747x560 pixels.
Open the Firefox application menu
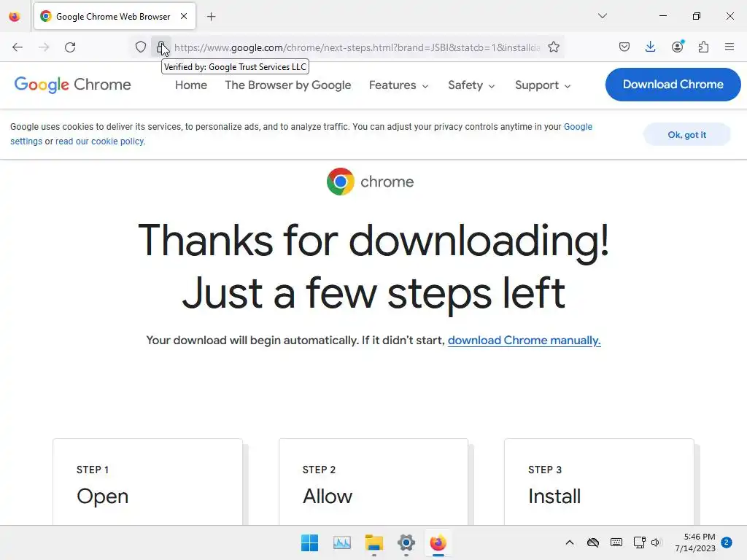(x=729, y=47)
